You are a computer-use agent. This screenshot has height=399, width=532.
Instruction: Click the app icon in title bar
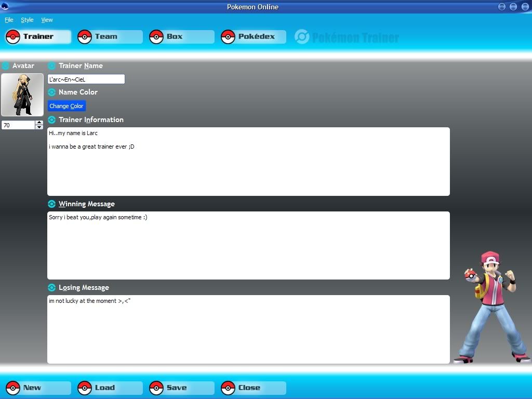click(x=5, y=6)
